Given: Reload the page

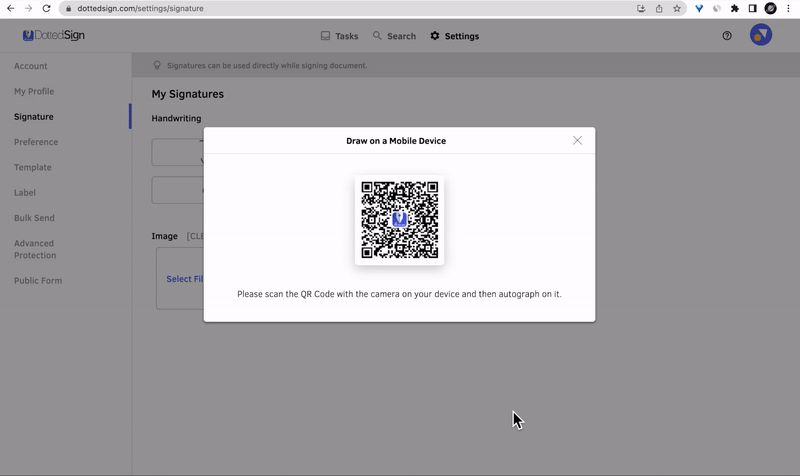Looking at the screenshot, I should [46, 8].
